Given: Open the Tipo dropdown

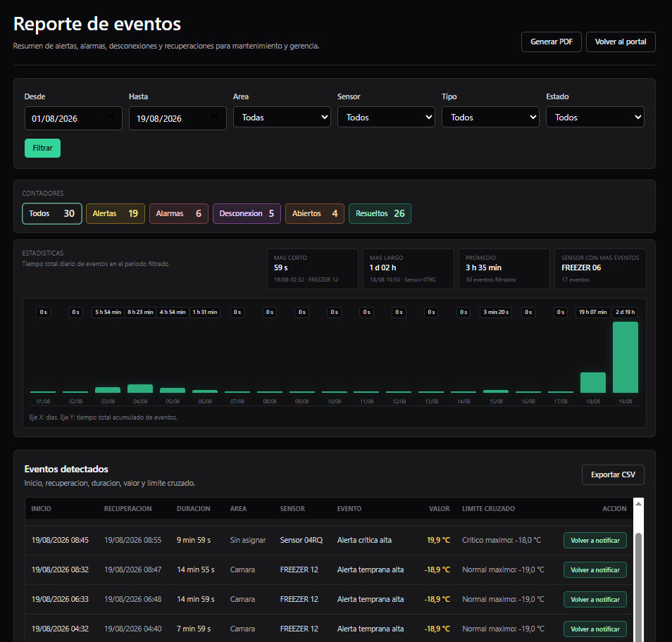Looking at the screenshot, I should [490, 117].
